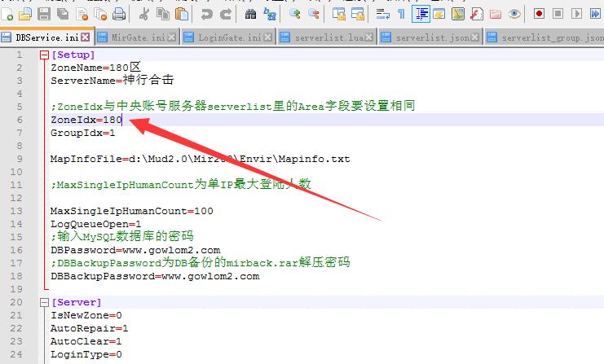The image size is (604, 364).
Task: Collapse the [Setup] section fold marker
Action: pos(44,55)
